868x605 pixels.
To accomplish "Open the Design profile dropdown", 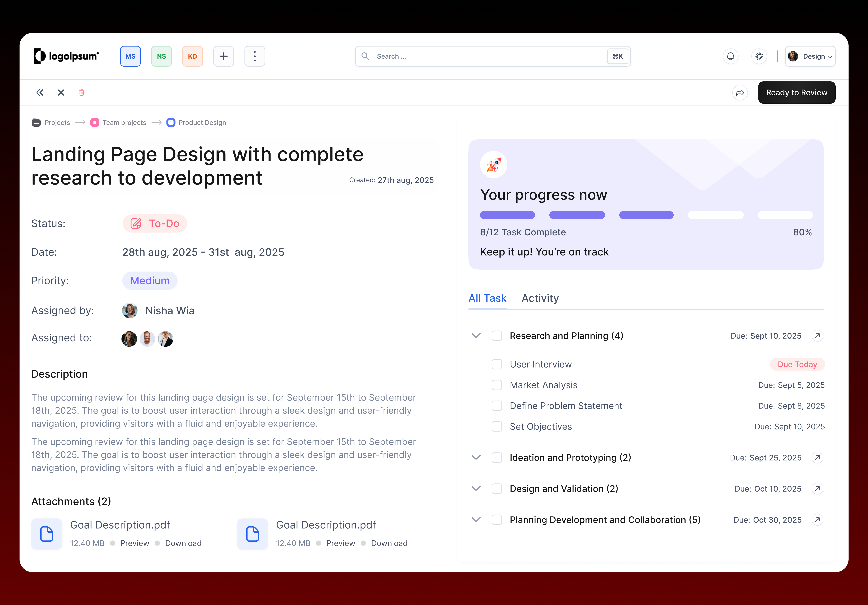I will pos(810,56).
